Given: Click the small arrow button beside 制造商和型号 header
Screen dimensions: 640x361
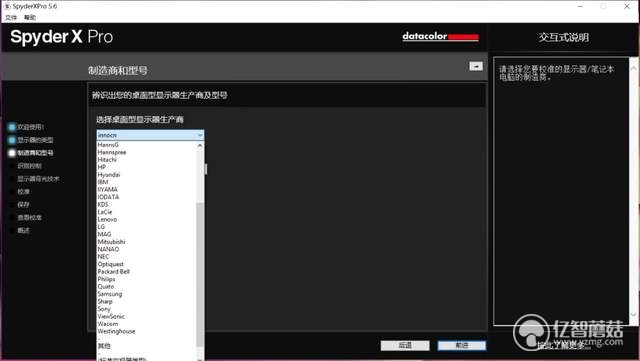Looking at the screenshot, I should (x=476, y=66).
